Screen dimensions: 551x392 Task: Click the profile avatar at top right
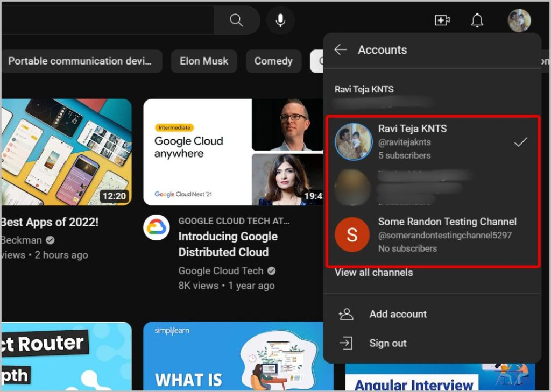[x=519, y=20]
